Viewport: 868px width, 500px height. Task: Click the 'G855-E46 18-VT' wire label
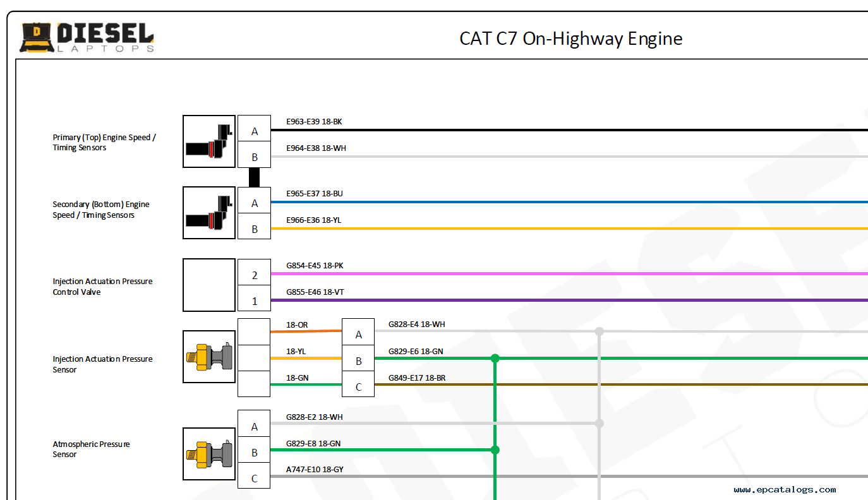coord(315,292)
